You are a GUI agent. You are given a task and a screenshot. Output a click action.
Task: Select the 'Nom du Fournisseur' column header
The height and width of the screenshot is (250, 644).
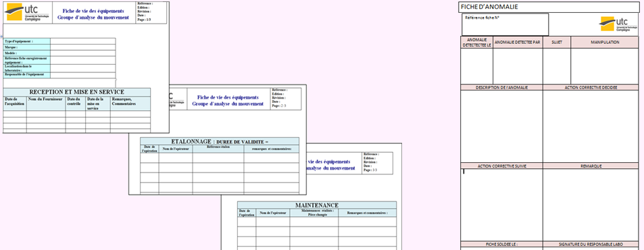46,103
